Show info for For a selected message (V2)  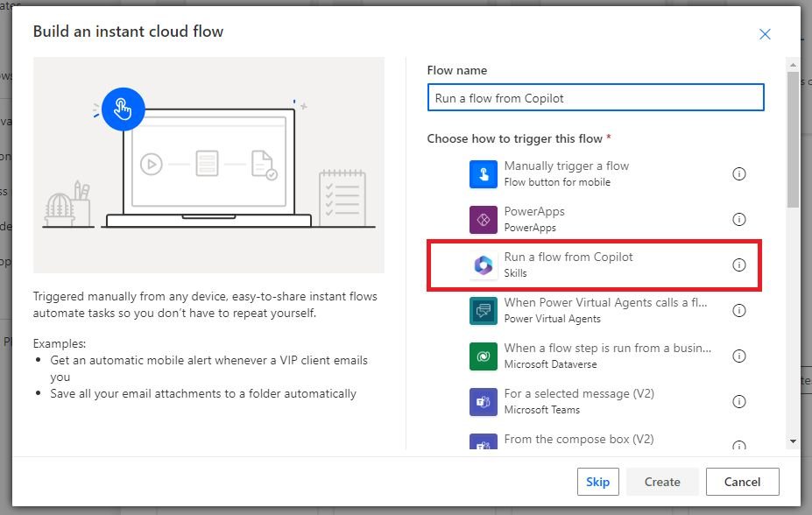click(739, 402)
